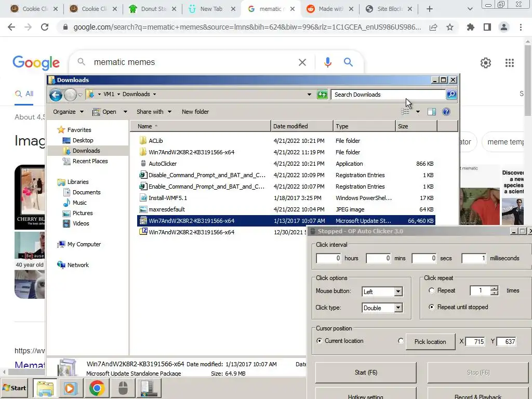The width and height of the screenshot is (532, 399).
Task: Open Google apps grid icon
Action: (510, 63)
